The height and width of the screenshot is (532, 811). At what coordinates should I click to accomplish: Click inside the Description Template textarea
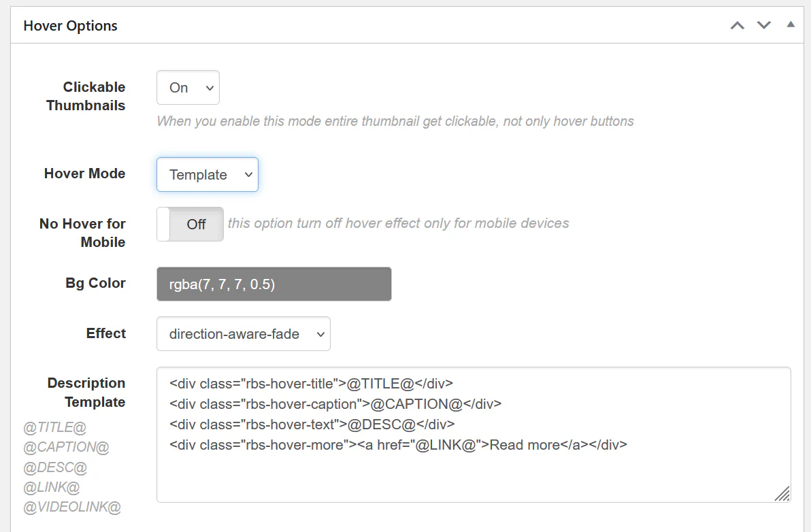(474, 435)
